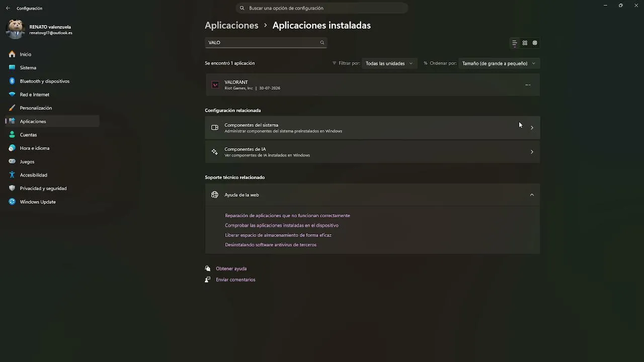Click the app search field containing VALO

[x=266, y=43]
